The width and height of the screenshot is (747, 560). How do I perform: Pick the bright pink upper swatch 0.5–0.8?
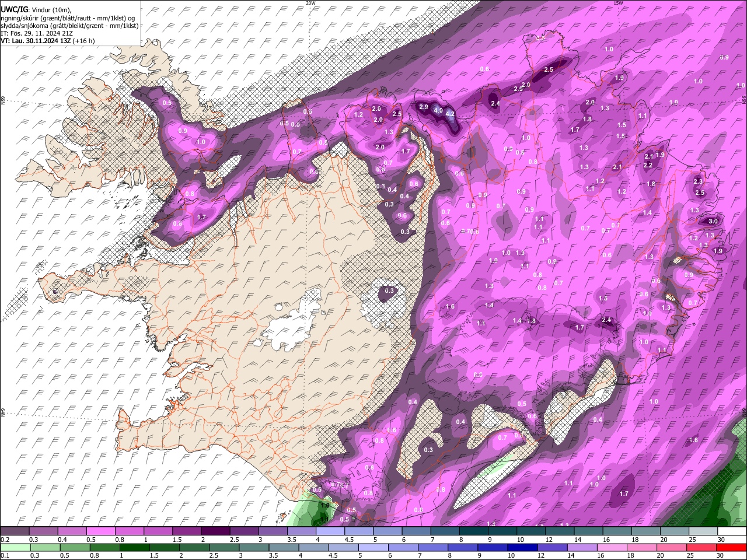click(100, 531)
